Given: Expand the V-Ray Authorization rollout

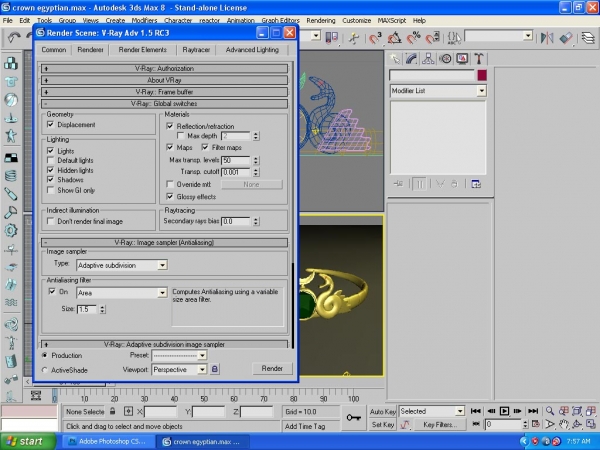Looking at the screenshot, I should (165, 68).
